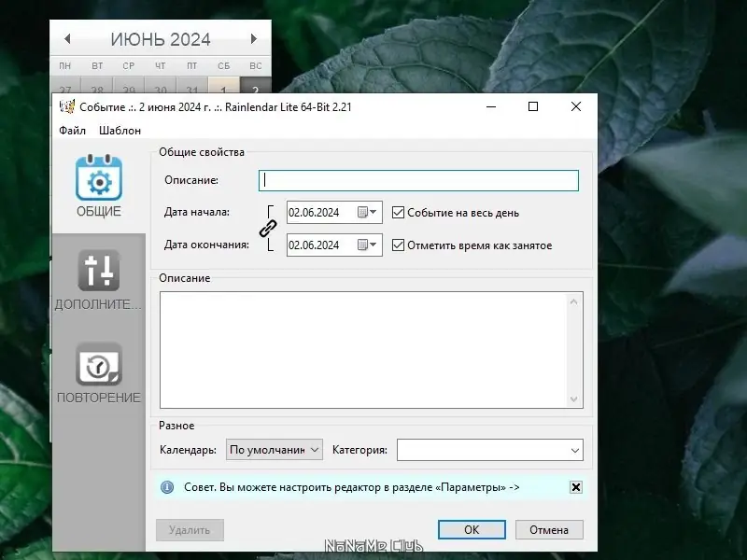Open the calendar picker icon for Дата окончания
Screen dimensions: 747x560
coord(364,245)
